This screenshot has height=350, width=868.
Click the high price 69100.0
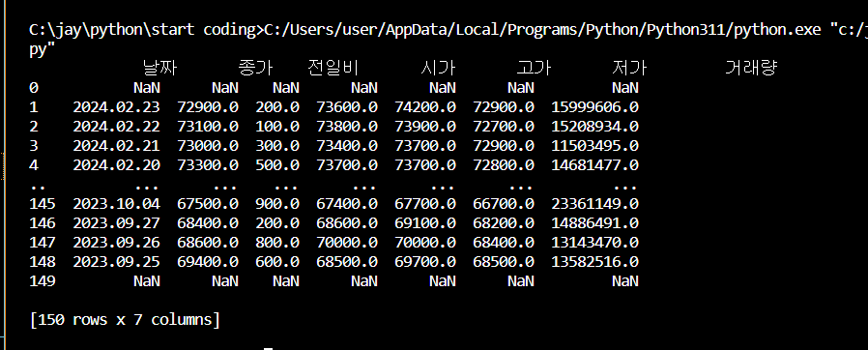pos(425,223)
